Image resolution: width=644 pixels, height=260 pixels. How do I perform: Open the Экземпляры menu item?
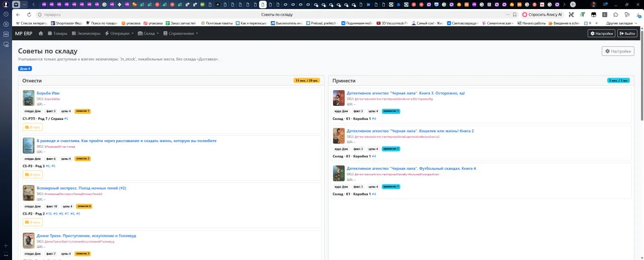coord(86,33)
